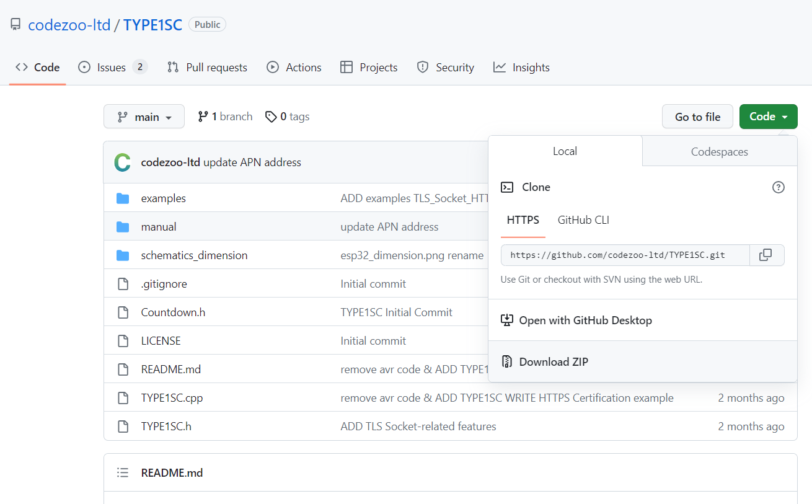Copy the clone URL with the copy icon
This screenshot has width=812, height=504.
[x=767, y=255]
